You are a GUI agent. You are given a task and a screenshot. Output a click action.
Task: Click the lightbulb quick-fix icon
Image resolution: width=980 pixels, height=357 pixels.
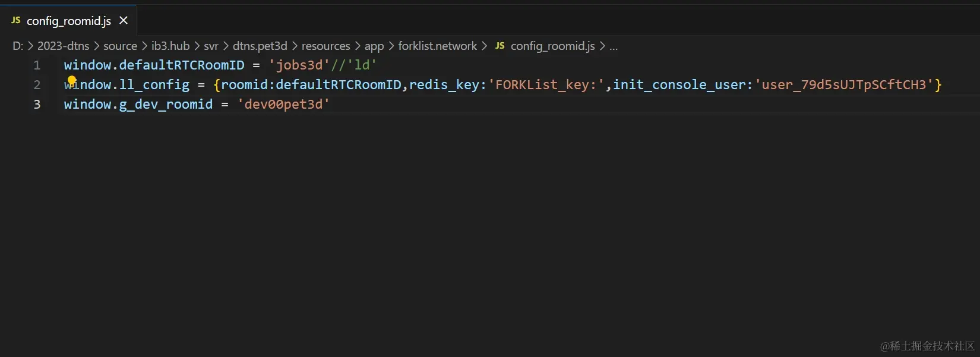tap(72, 81)
